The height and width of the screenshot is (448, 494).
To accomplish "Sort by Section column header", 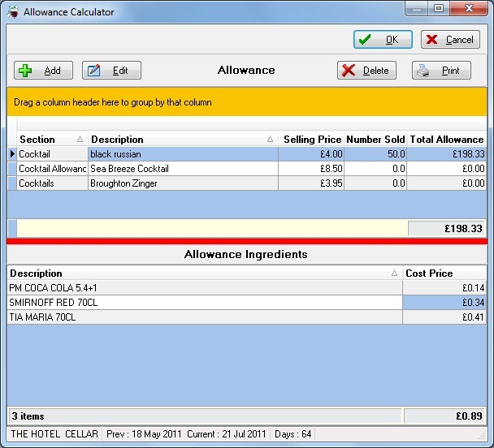I will pos(52,139).
